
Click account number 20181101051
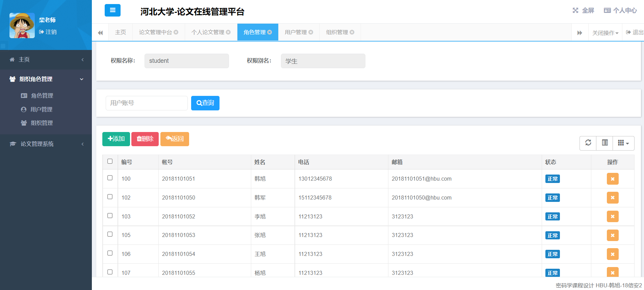click(x=179, y=179)
